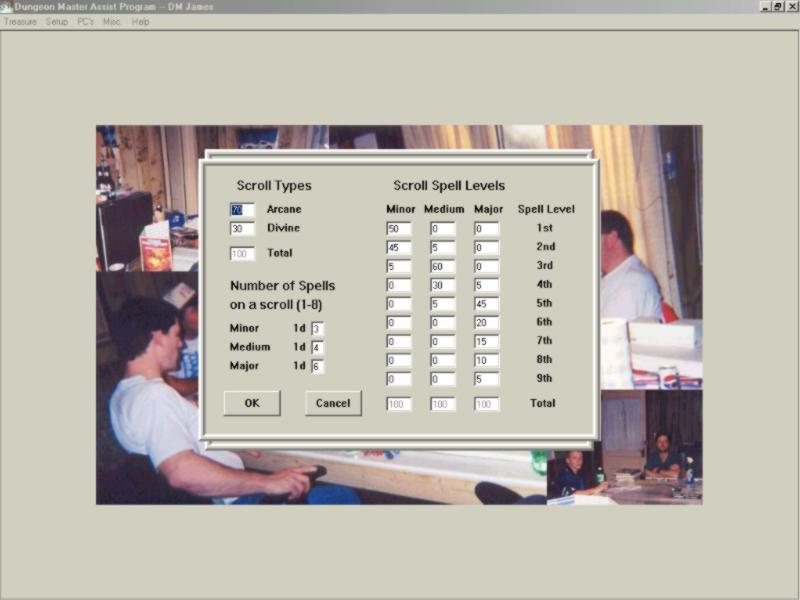Minimize the Dungeon Master Assist window
This screenshot has height=600, width=800.
point(765,6)
